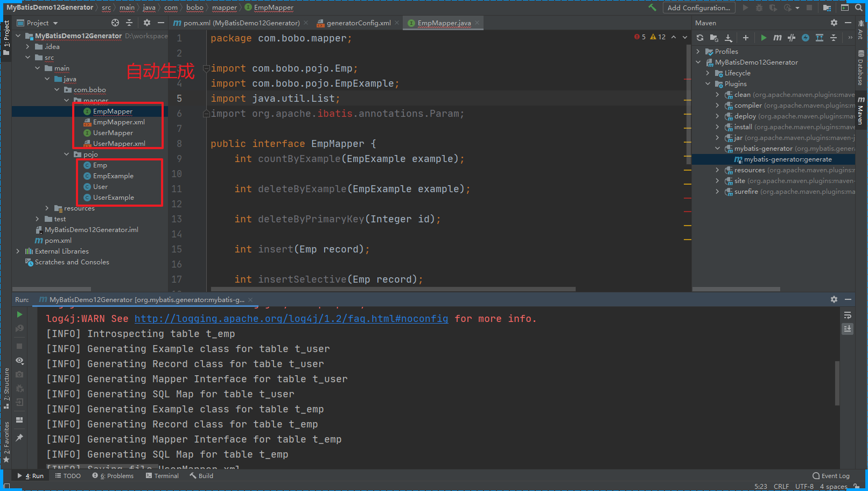
Task: Click the eye-shaped view options icon in Run panel
Action: point(19,361)
